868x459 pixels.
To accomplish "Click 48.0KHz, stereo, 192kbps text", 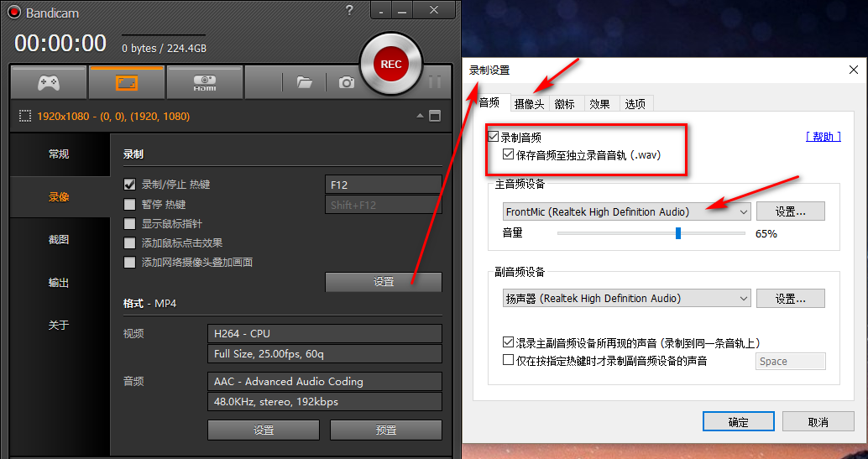I will click(276, 401).
